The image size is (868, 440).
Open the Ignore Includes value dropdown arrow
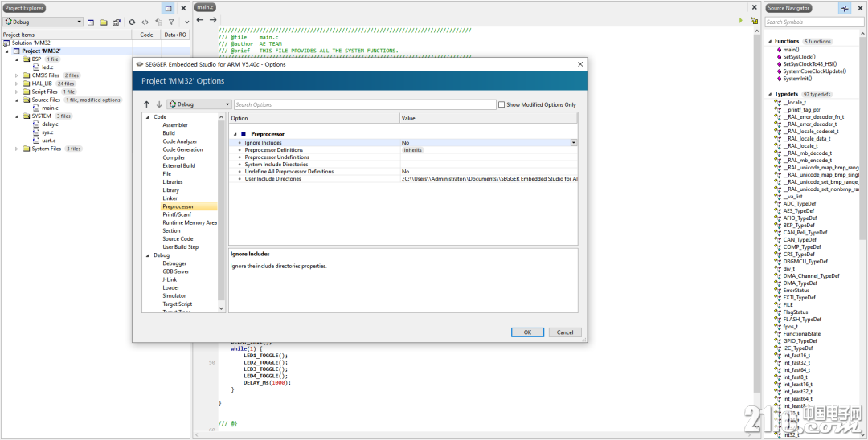pyautogui.click(x=574, y=143)
